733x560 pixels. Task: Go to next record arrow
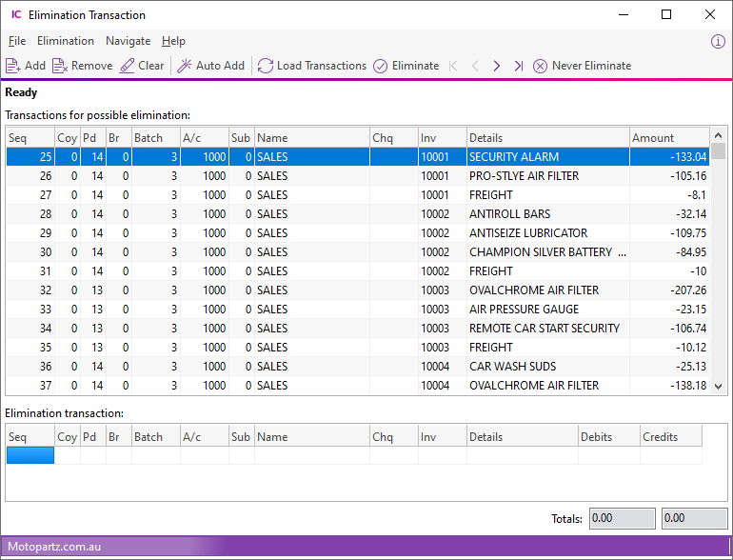[x=496, y=66]
